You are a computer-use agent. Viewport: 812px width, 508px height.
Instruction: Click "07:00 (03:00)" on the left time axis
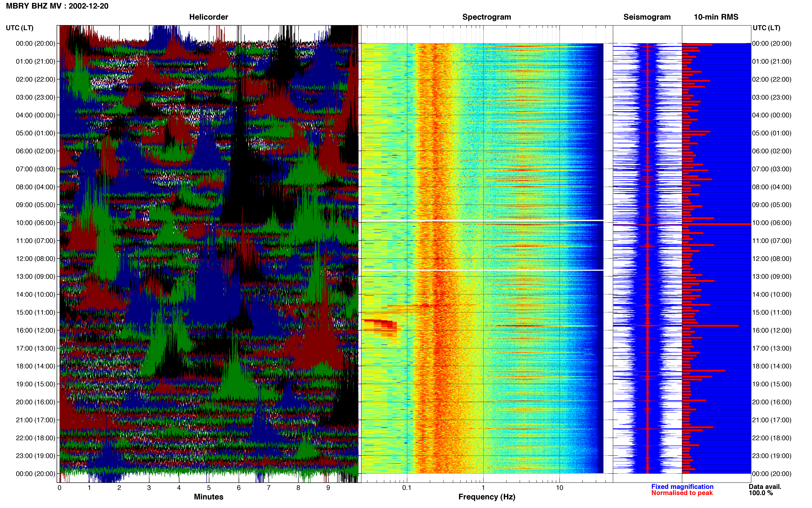pos(36,169)
